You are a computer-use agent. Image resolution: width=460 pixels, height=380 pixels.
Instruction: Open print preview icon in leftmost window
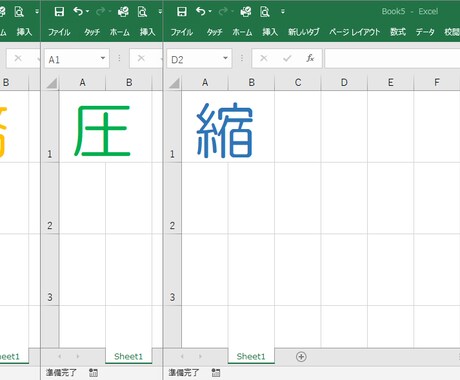click(19, 12)
